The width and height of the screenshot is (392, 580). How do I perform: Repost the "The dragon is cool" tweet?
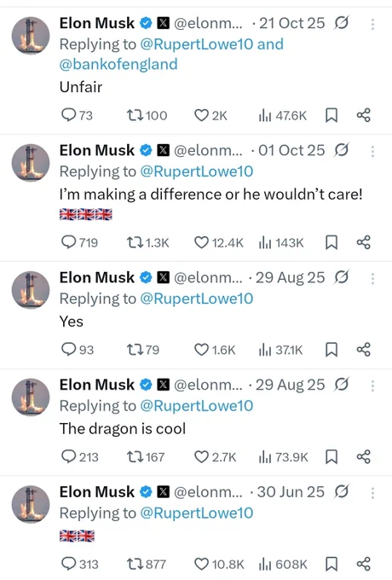(x=133, y=457)
